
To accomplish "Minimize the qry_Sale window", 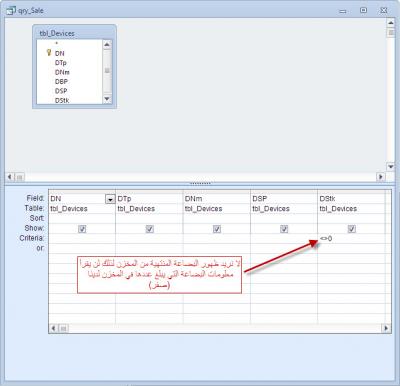I will point(343,11).
